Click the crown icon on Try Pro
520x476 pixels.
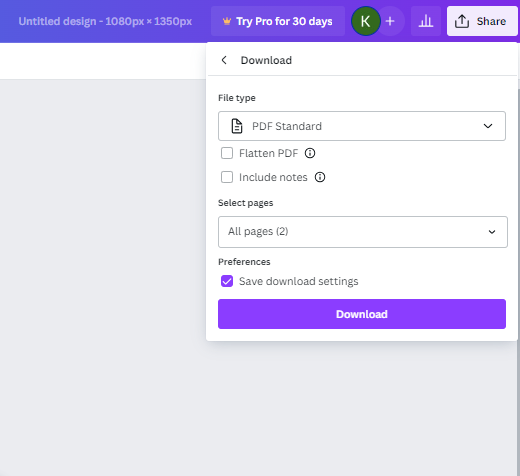227,21
